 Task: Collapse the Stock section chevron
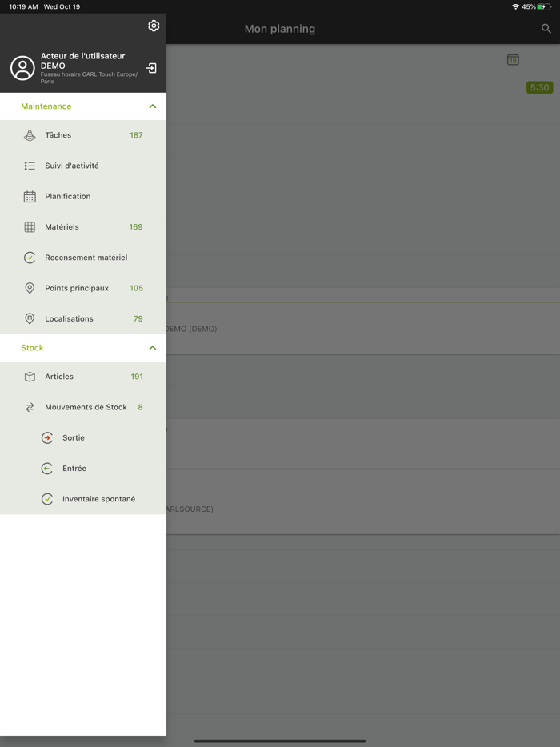(153, 348)
